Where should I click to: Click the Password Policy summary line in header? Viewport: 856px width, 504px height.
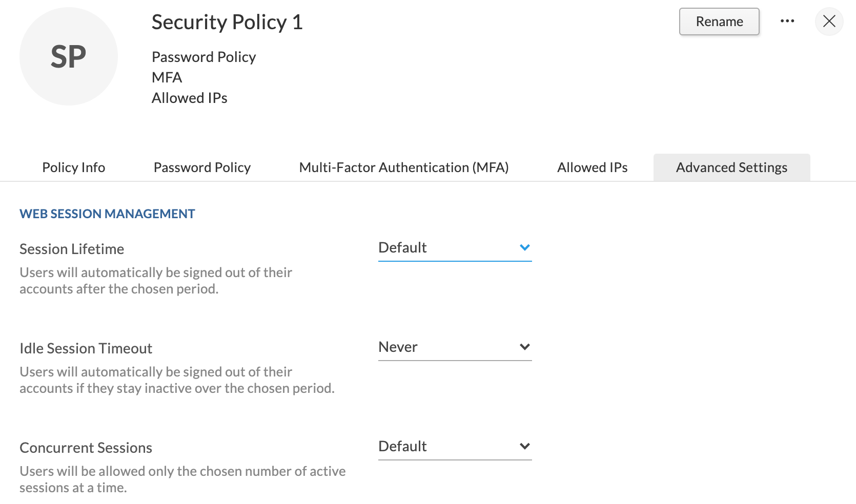[203, 57]
